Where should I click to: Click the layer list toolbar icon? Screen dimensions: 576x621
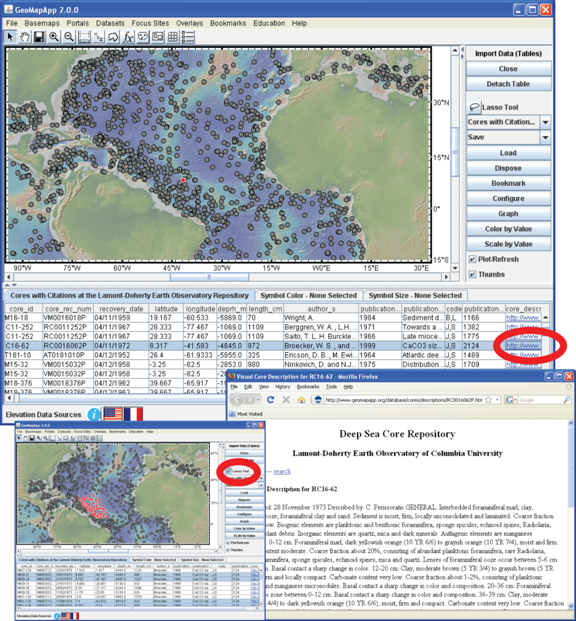click(x=187, y=37)
